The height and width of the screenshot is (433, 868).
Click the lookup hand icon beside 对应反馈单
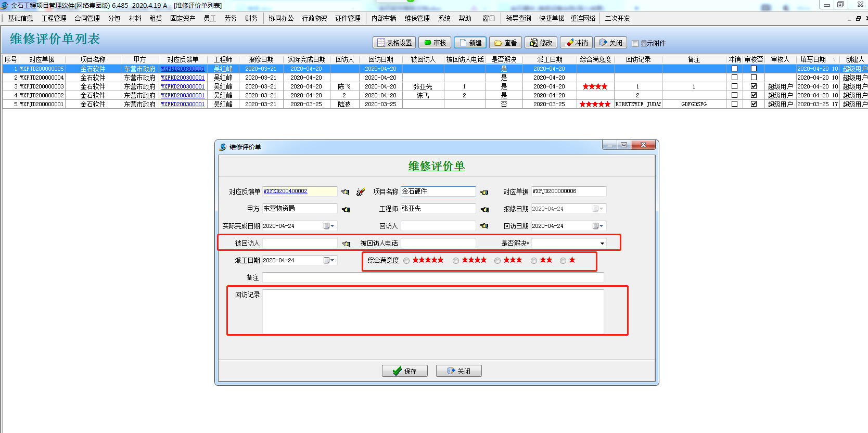(x=345, y=192)
